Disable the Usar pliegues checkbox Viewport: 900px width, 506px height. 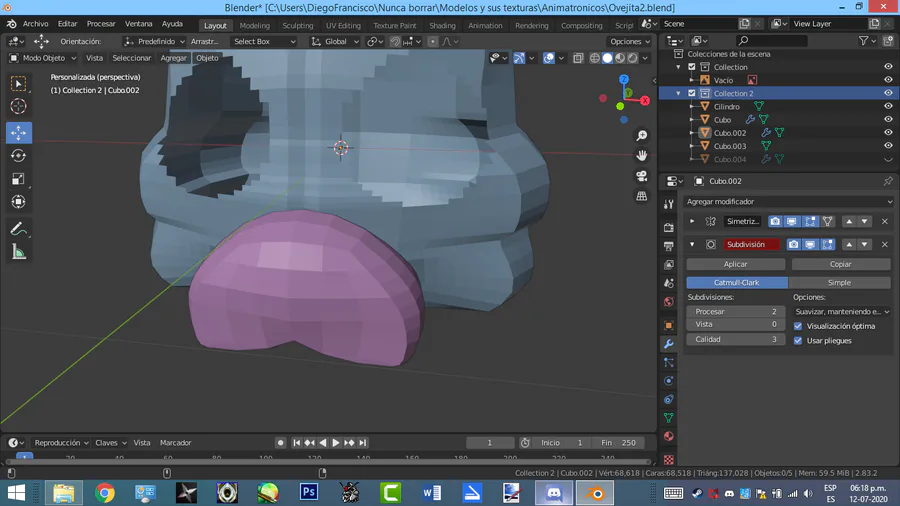pyautogui.click(x=798, y=340)
